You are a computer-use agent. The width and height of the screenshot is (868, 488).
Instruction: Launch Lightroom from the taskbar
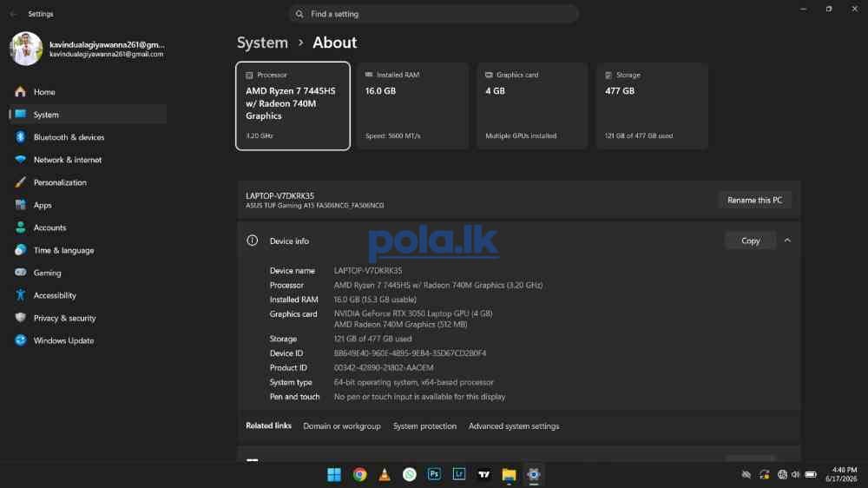coord(459,475)
